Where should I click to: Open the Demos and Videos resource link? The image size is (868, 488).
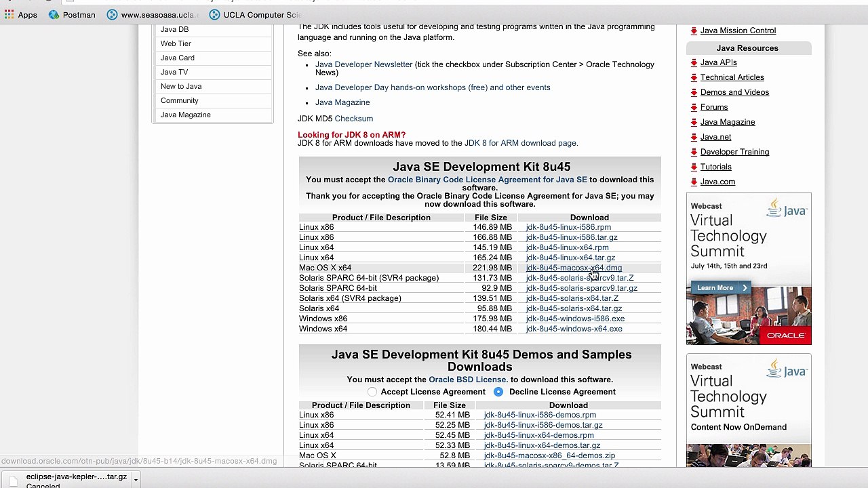coord(735,92)
